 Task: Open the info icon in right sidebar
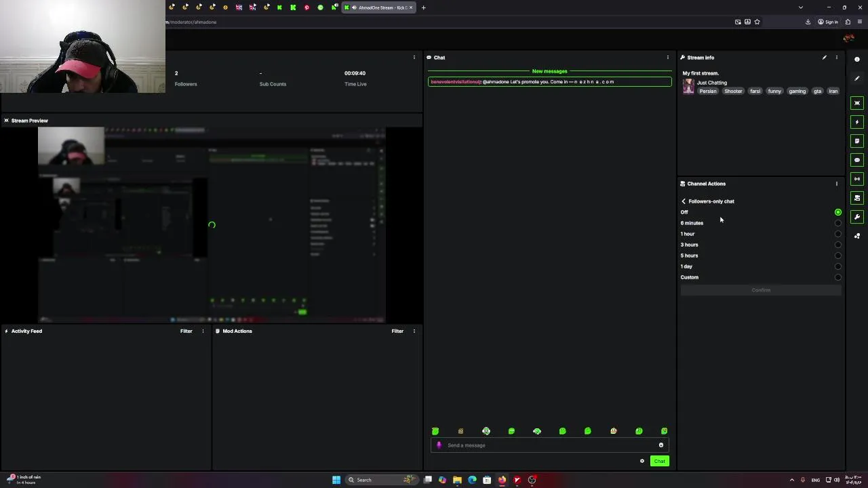(x=857, y=60)
